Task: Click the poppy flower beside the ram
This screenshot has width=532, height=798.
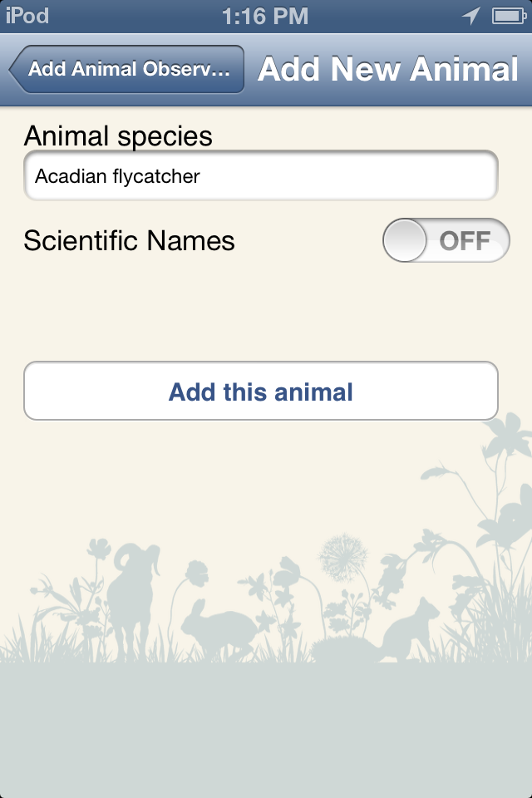Action: 196,572
